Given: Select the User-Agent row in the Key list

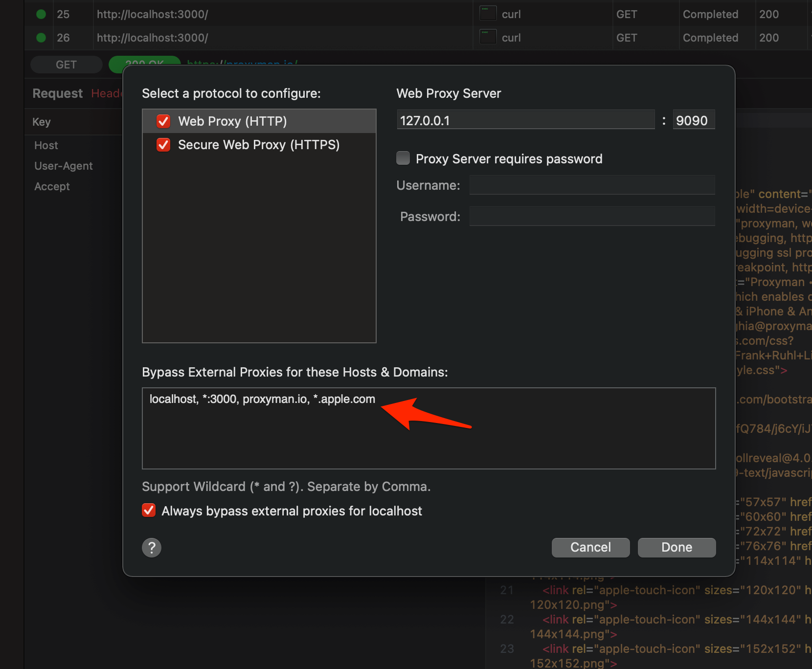Looking at the screenshot, I should click(x=63, y=166).
